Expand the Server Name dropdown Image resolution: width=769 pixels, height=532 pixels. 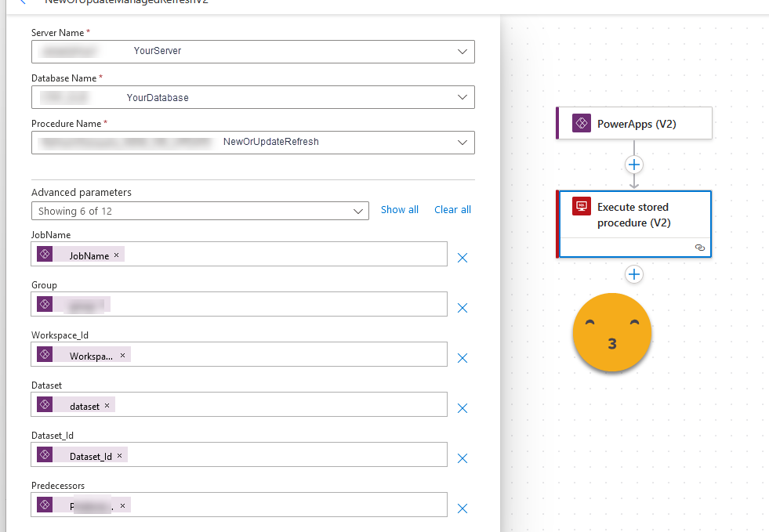tap(462, 51)
